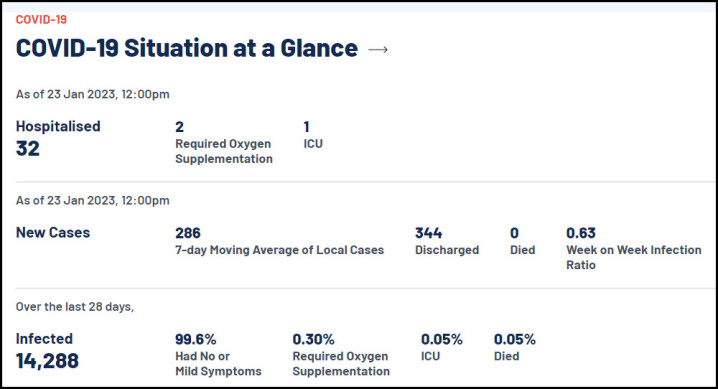Click the 0.05% Died percentage

(x=515, y=339)
